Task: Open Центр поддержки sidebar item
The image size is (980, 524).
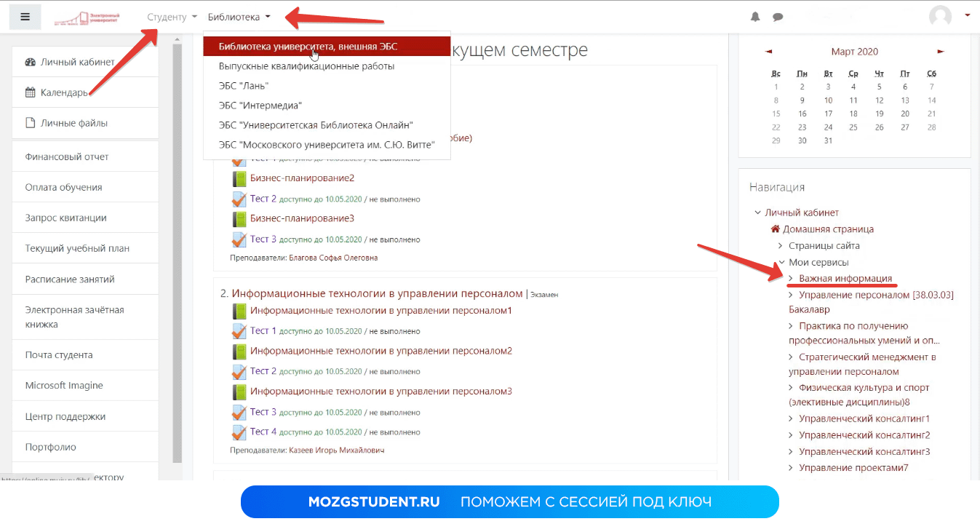Action: (86, 416)
